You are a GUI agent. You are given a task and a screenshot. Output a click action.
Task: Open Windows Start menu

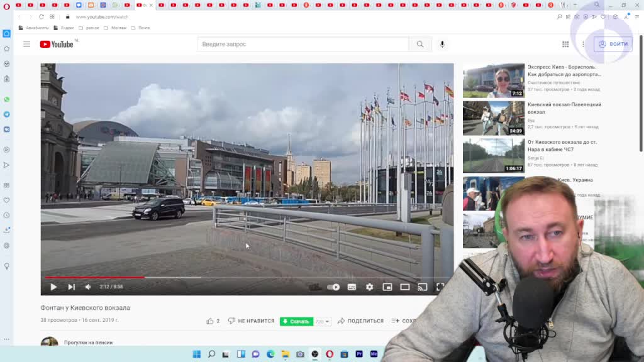197,354
